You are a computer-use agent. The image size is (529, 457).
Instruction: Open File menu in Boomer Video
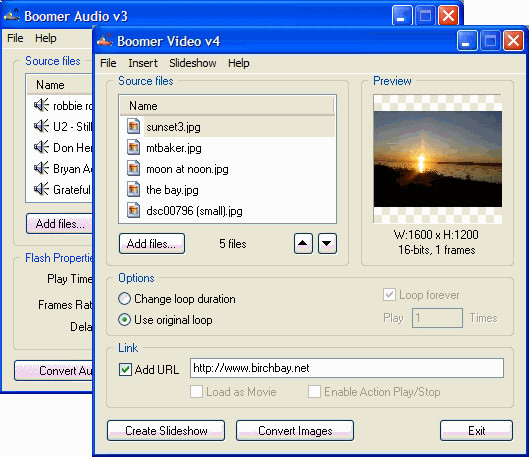pyautogui.click(x=108, y=63)
